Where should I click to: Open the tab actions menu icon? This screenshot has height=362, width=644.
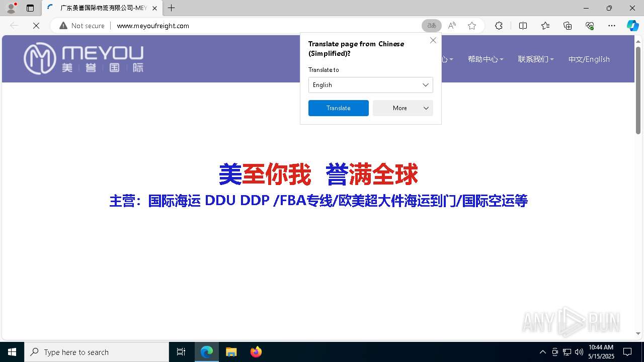30,8
